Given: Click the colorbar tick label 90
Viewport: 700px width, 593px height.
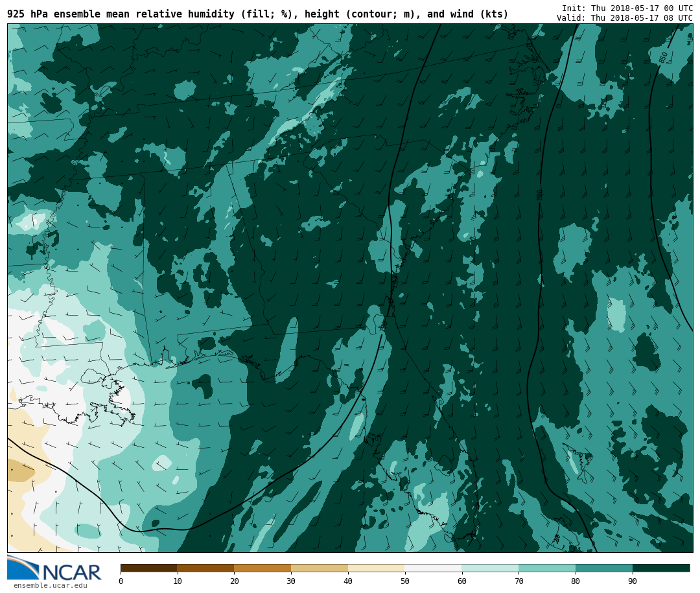Looking at the screenshot, I should pyautogui.click(x=633, y=581).
